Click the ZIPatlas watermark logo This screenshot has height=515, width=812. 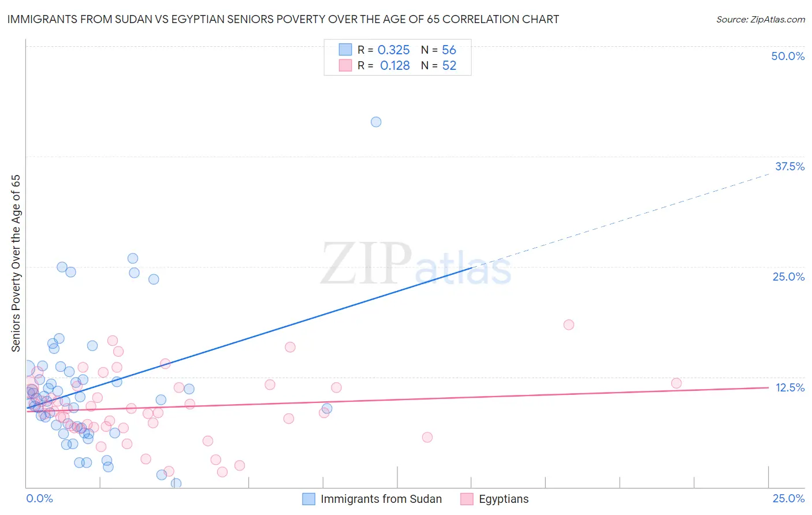coord(416,264)
